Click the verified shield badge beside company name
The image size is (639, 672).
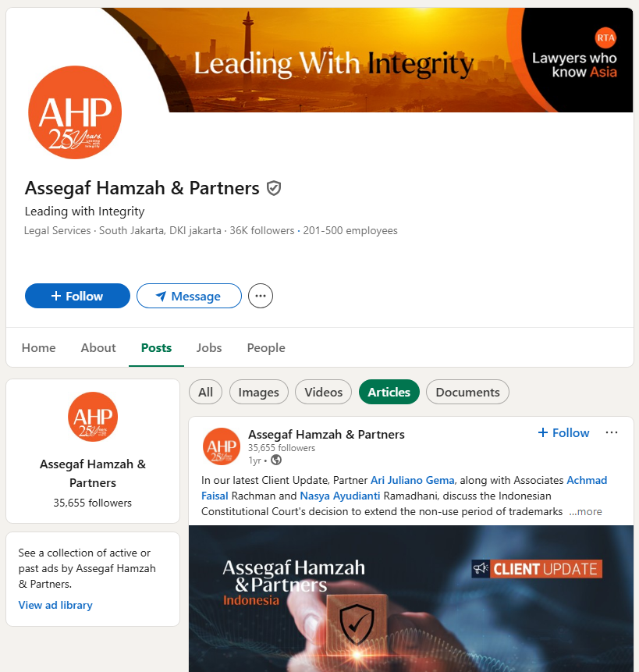click(274, 188)
